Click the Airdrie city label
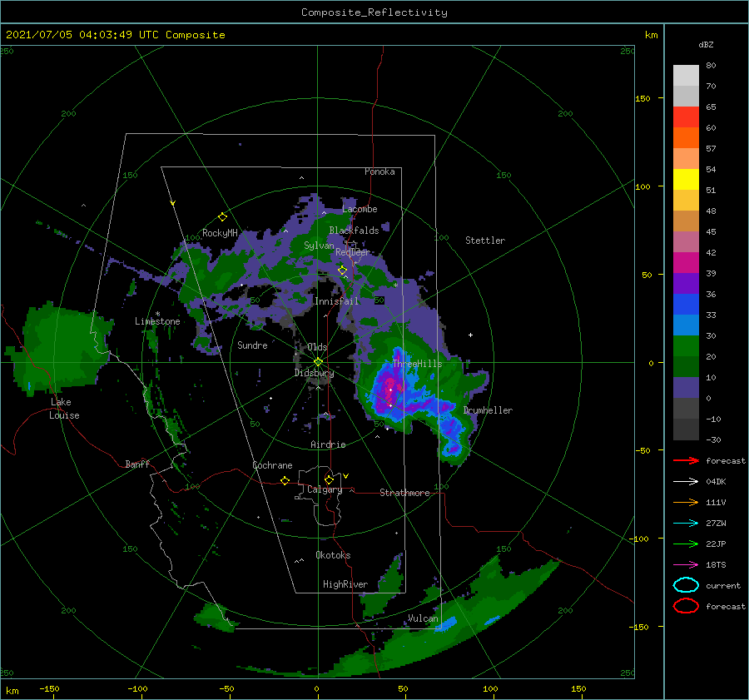Viewport: 749px width, 700px height. point(328,444)
